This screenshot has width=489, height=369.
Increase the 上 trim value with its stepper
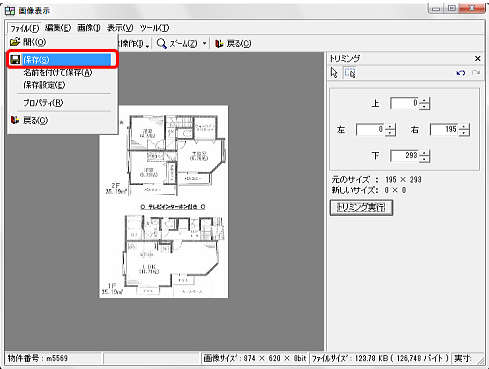click(424, 100)
